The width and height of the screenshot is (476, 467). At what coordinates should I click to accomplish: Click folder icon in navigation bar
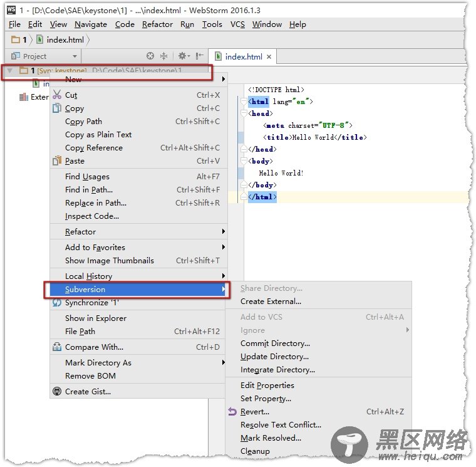(x=15, y=39)
